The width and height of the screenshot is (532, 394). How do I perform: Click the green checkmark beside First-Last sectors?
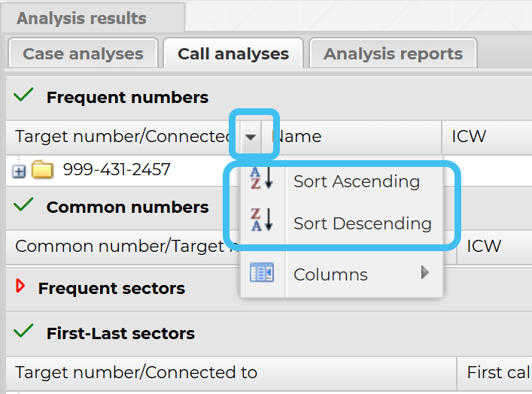click(x=25, y=332)
